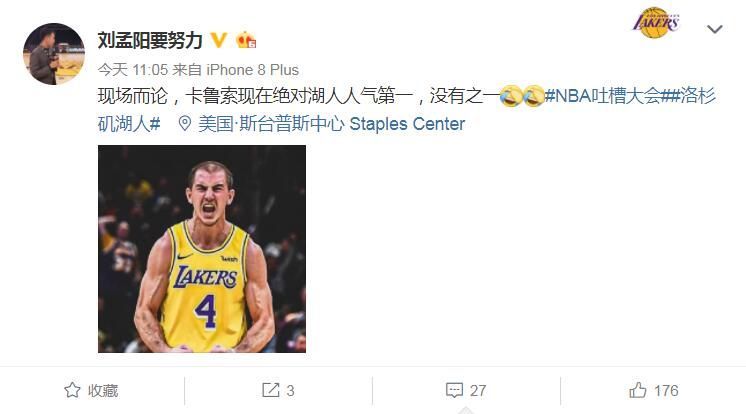Click the Lakers logo badge
Viewport: 746px width, 414px height.
click(x=656, y=22)
